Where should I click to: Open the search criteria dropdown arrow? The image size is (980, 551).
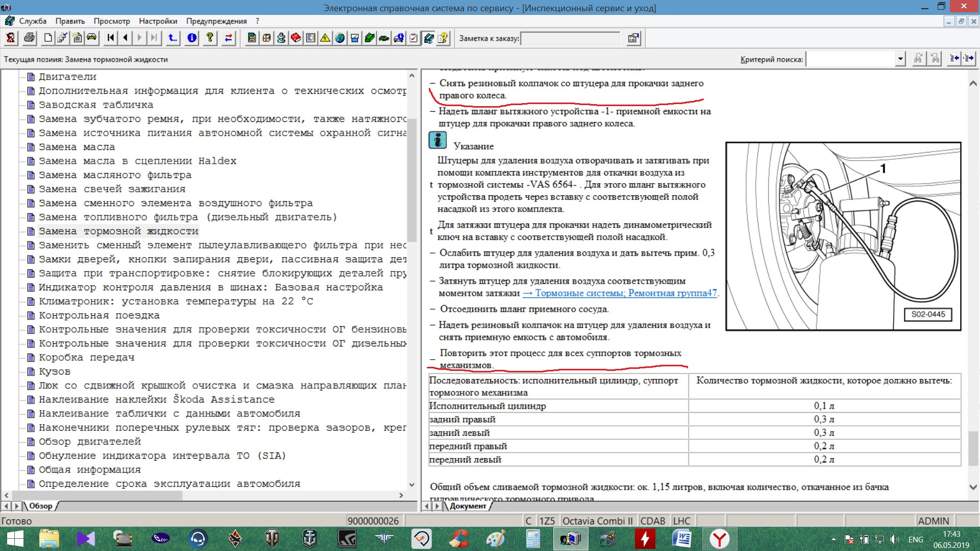(900, 59)
